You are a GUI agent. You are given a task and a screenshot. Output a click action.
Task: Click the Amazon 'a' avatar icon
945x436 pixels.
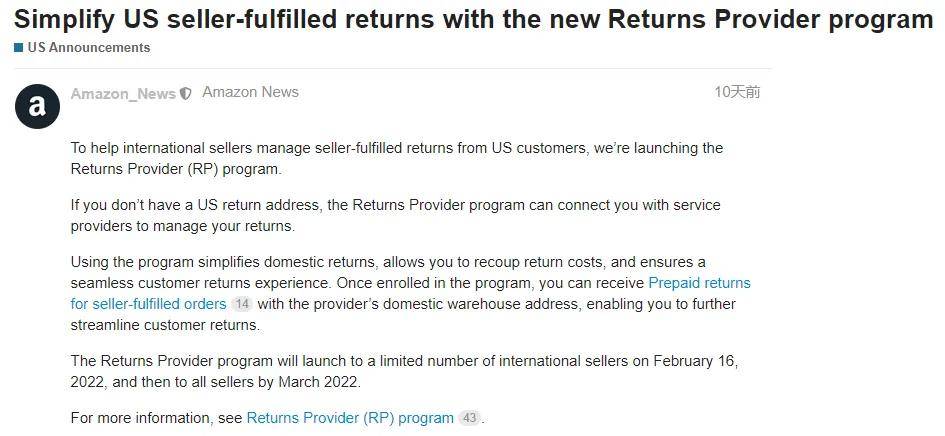pyautogui.click(x=37, y=104)
